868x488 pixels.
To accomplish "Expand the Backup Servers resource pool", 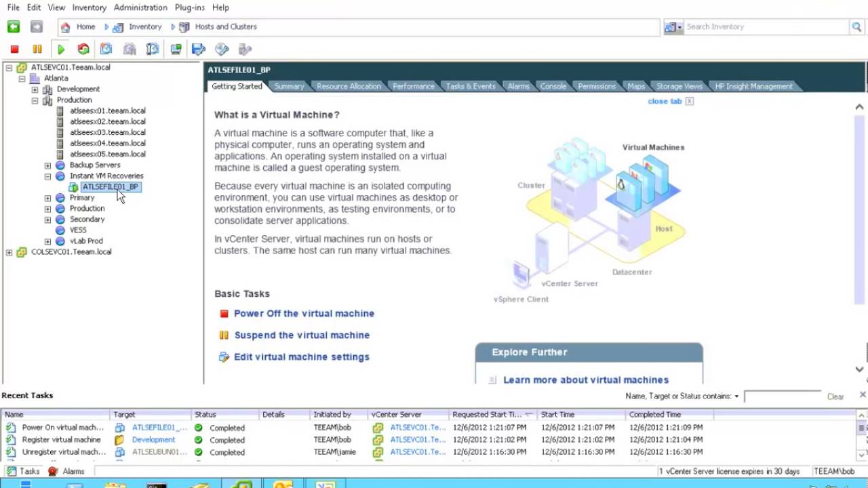I will 47,165.
